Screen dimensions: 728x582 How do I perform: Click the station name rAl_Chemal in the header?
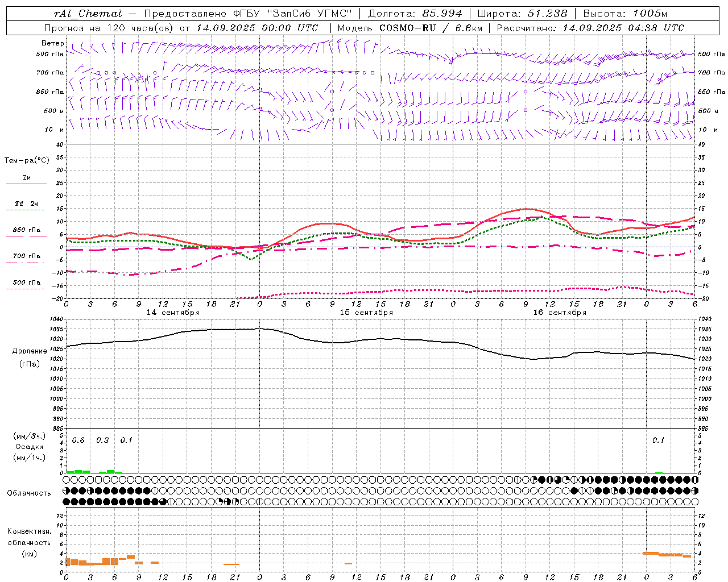pyautogui.click(x=88, y=14)
